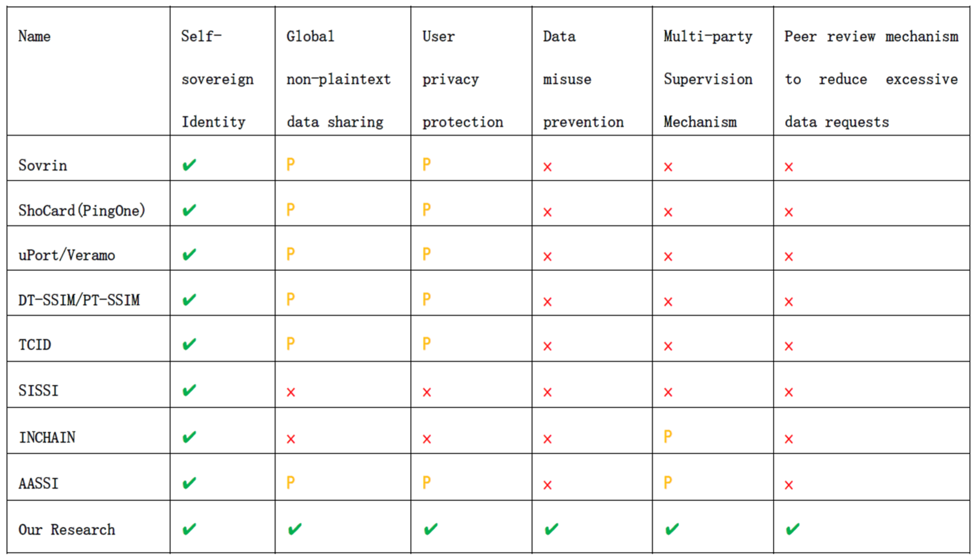The width and height of the screenshot is (976, 560).
Task: Click DT-SSIM/PT-SSIM's green checkmark
Action: [189, 300]
